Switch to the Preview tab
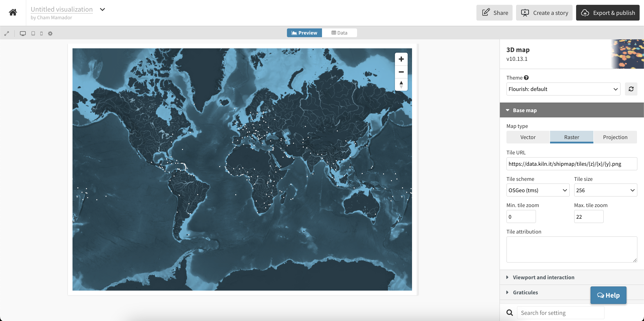Viewport: 644px width, 321px height. click(304, 33)
